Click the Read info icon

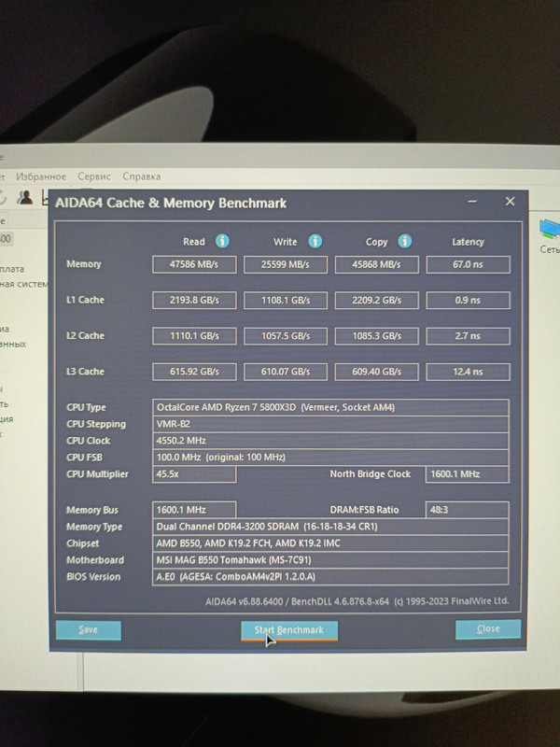(x=222, y=242)
